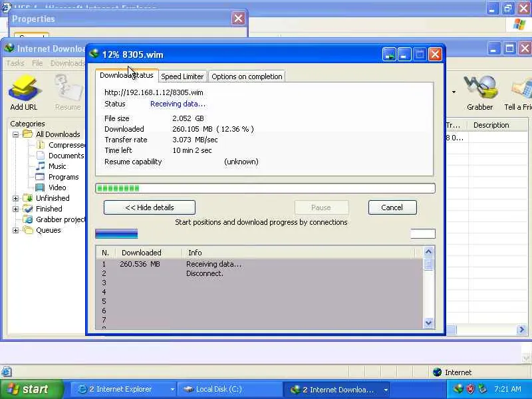The image size is (532, 399).
Task: Click the Finished folder icon
Action: [27, 209]
